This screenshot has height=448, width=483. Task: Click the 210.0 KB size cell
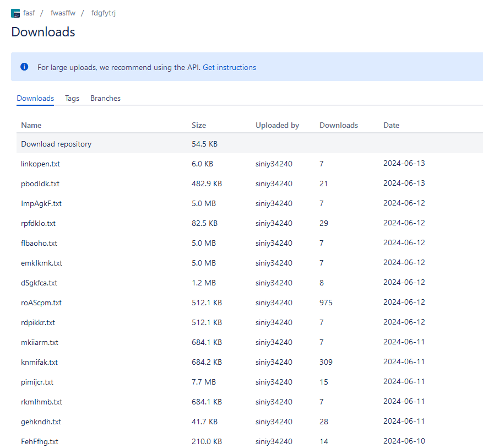(207, 441)
